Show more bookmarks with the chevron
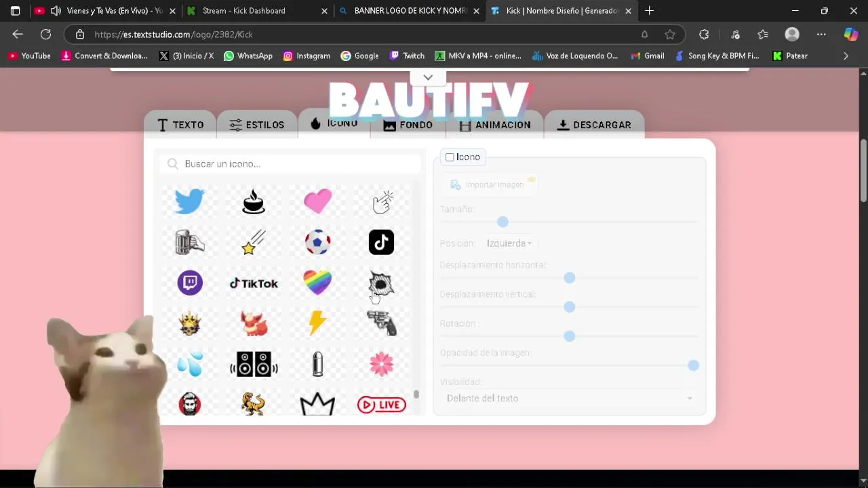Screen dimensions: 868x488 (846, 56)
